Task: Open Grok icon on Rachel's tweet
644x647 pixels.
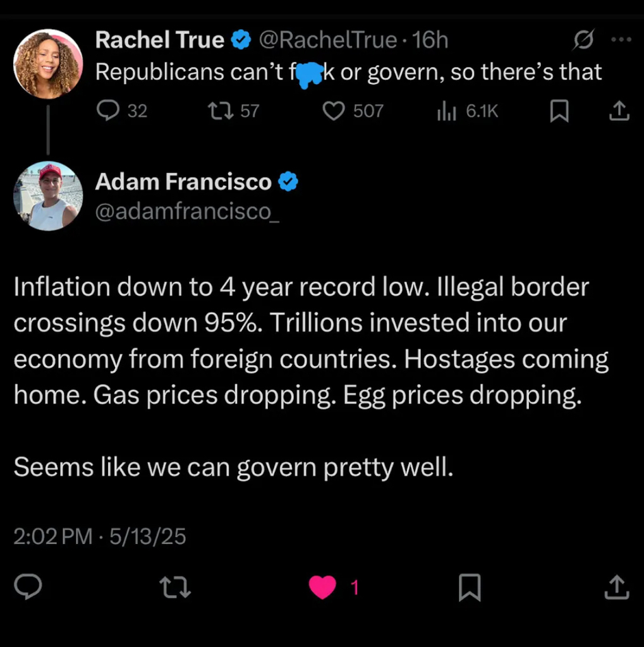Action: tap(583, 41)
